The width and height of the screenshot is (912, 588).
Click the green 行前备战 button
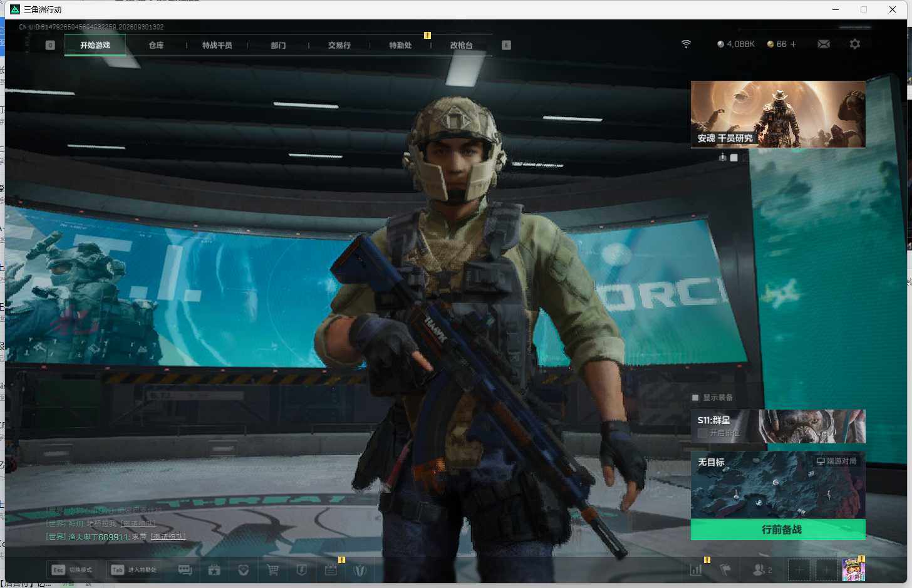[778, 530]
